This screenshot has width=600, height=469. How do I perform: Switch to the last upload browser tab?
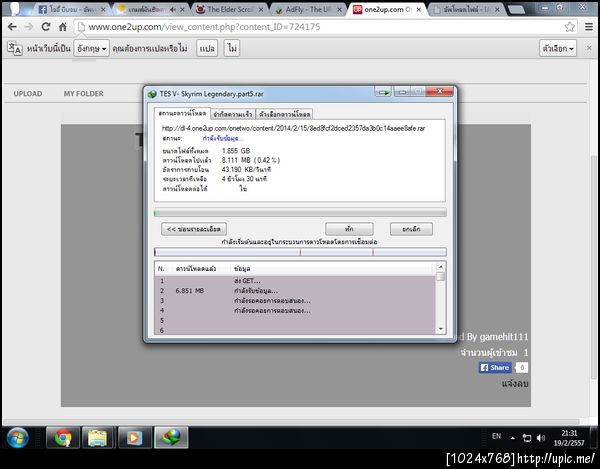[466, 10]
